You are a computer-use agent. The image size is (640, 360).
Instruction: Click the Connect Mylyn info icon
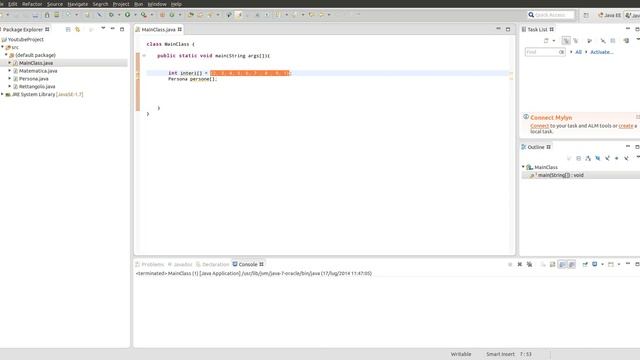526,117
